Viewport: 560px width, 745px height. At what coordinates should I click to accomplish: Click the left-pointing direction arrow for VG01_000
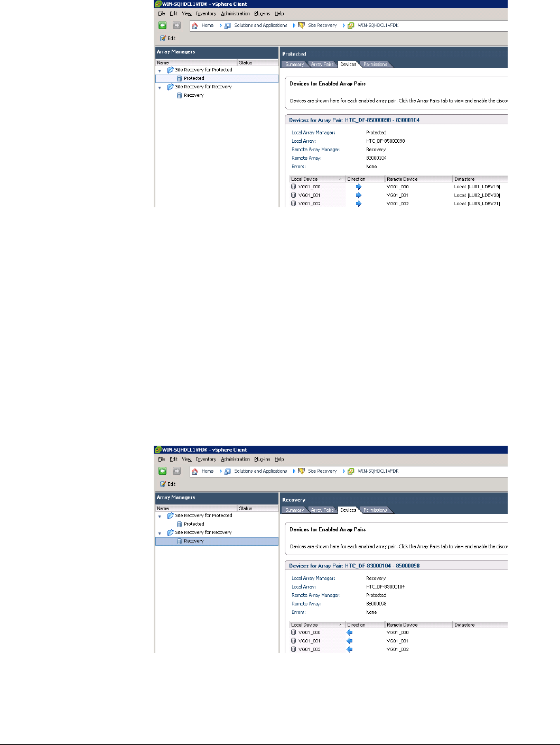coord(349,632)
